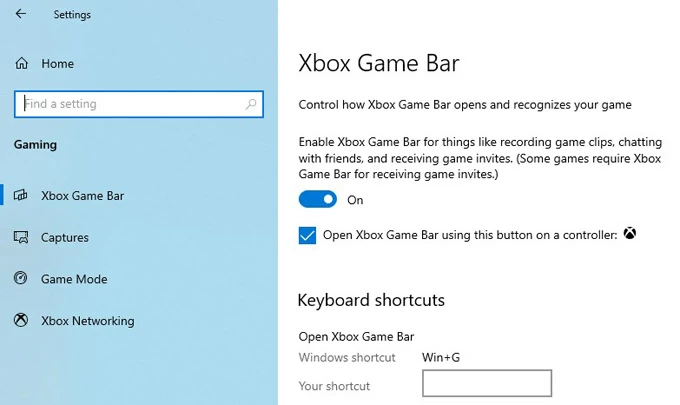Uncheck the open with controller button checkbox
The width and height of the screenshot is (680, 405).
[x=307, y=235]
